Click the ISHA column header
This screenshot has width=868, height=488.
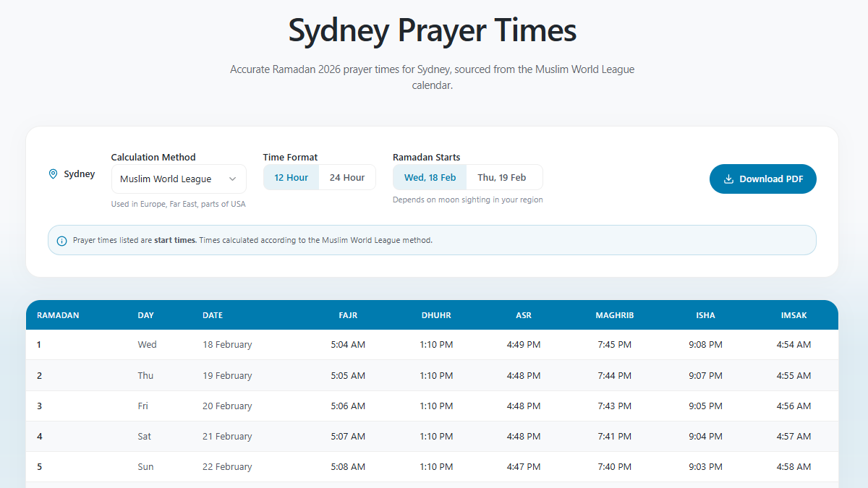[x=705, y=315]
